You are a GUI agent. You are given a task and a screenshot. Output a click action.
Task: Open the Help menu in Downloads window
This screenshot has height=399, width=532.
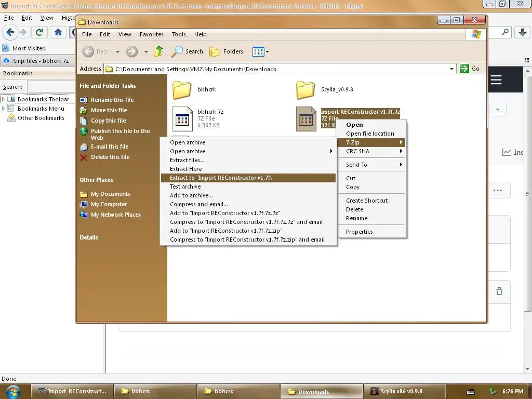200,34
